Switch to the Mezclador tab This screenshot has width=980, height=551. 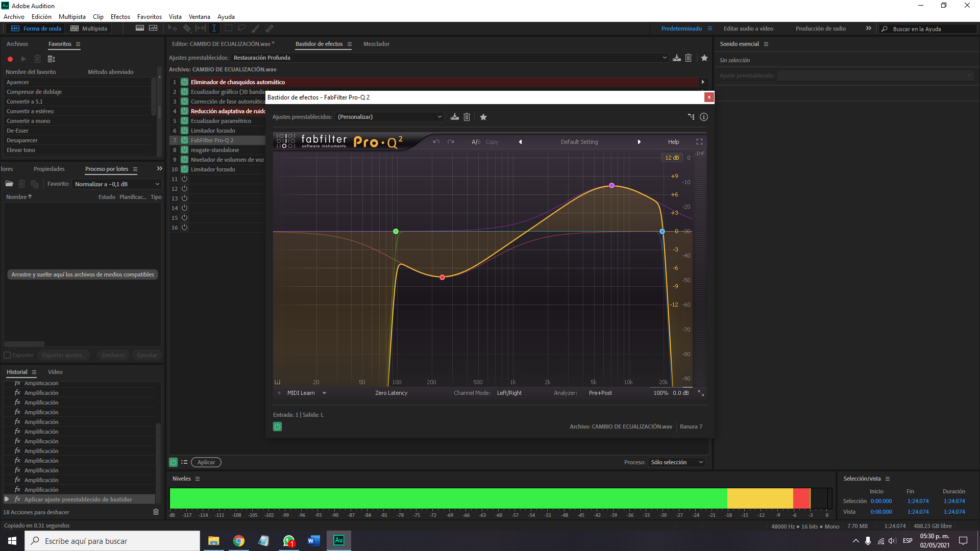pyautogui.click(x=376, y=44)
